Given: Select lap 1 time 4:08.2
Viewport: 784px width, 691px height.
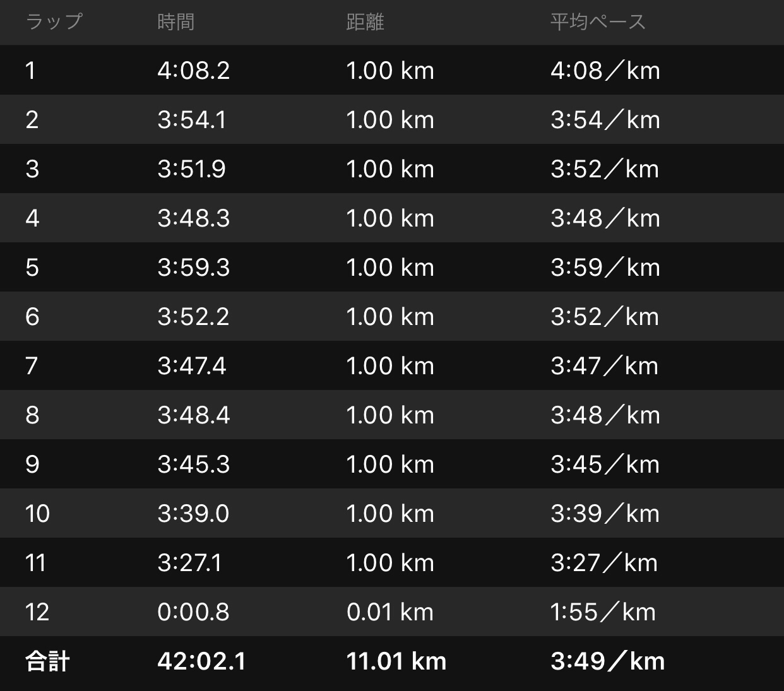Looking at the screenshot, I should click(x=193, y=71).
